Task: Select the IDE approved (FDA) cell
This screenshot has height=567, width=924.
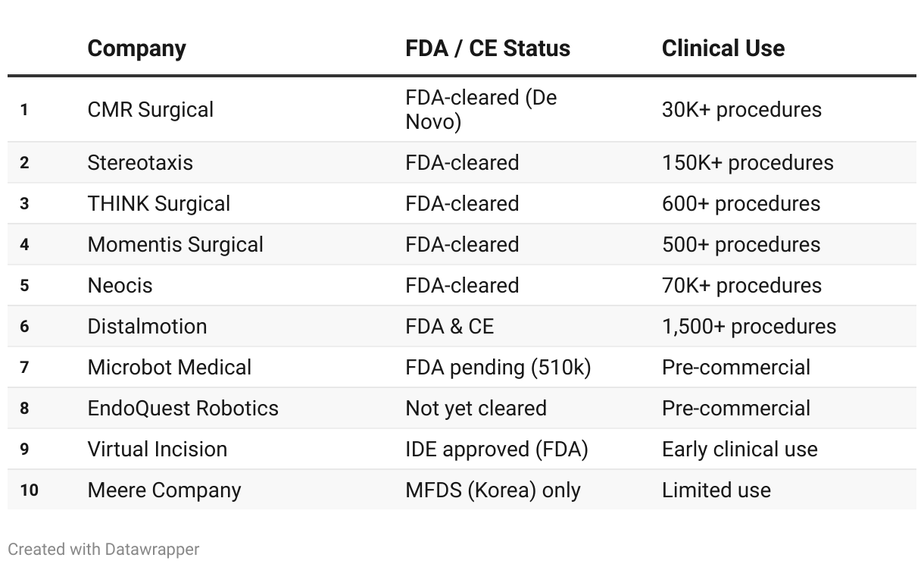Action: (x=497, y=450)
